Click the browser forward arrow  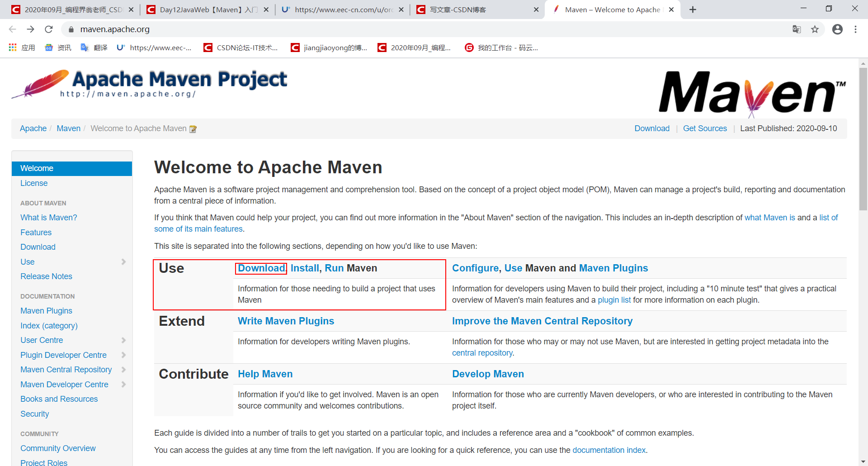(x=30, y=29)
